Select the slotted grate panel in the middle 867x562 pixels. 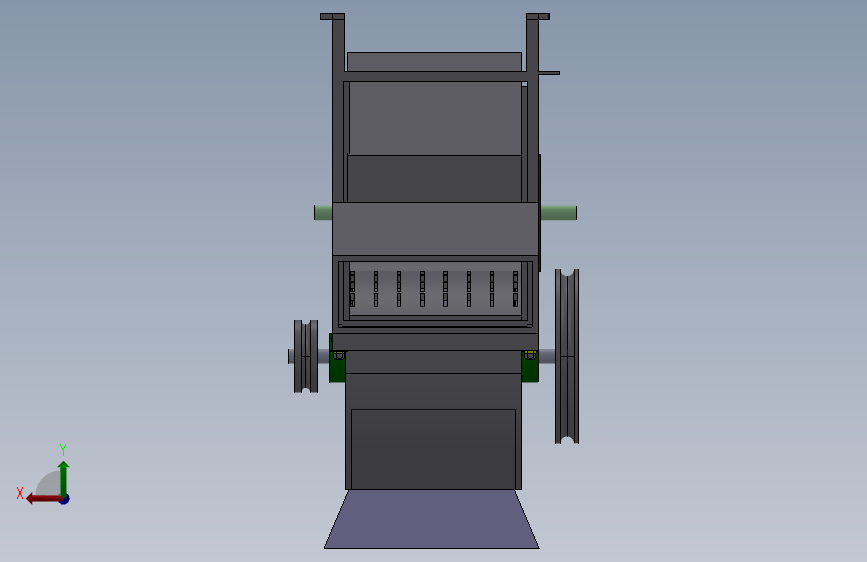(435, 289)
